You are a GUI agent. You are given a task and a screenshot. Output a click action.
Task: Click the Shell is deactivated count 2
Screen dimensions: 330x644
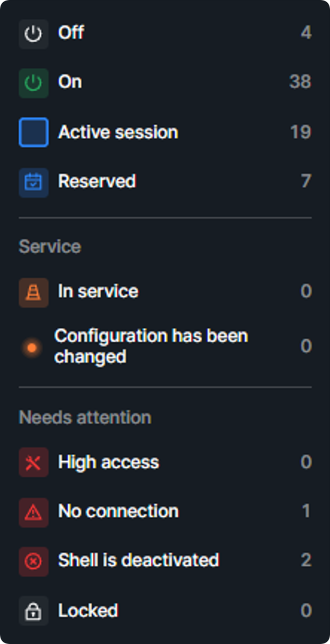(x=307, y=561)
